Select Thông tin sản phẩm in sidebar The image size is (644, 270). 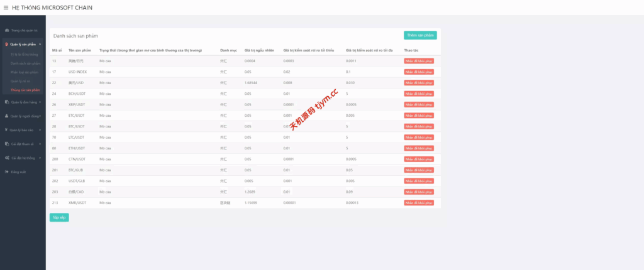coord(25,90)
